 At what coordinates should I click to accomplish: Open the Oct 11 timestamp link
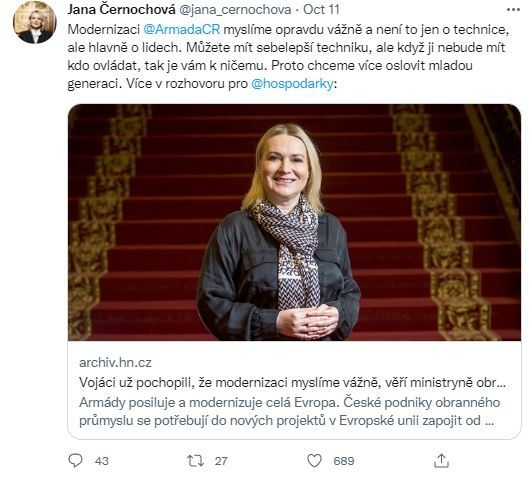coord(321,9)
